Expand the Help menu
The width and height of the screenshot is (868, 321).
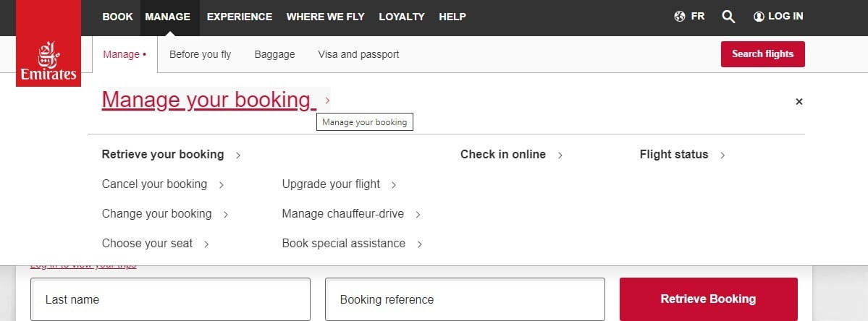point(452,17)
